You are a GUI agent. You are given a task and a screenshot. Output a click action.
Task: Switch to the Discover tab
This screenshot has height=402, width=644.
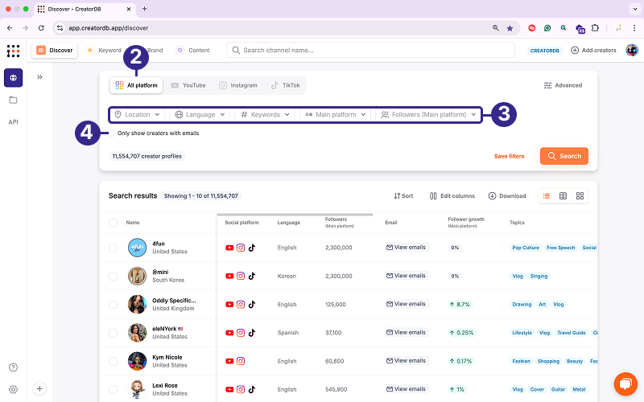tap(55, 50)
